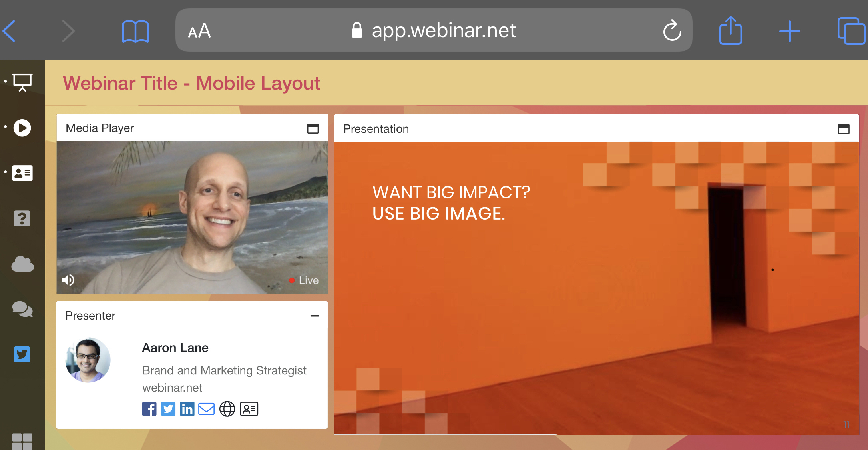Open the Twitter sidebar widget icon
This screenshot has height=450, width=868.
[22, 354]
